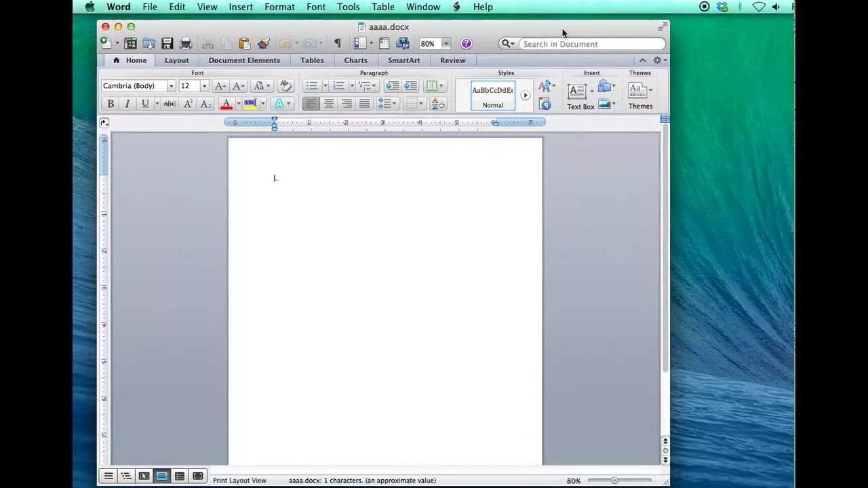Open the Format menu in menu bar

tap(279, 7)
